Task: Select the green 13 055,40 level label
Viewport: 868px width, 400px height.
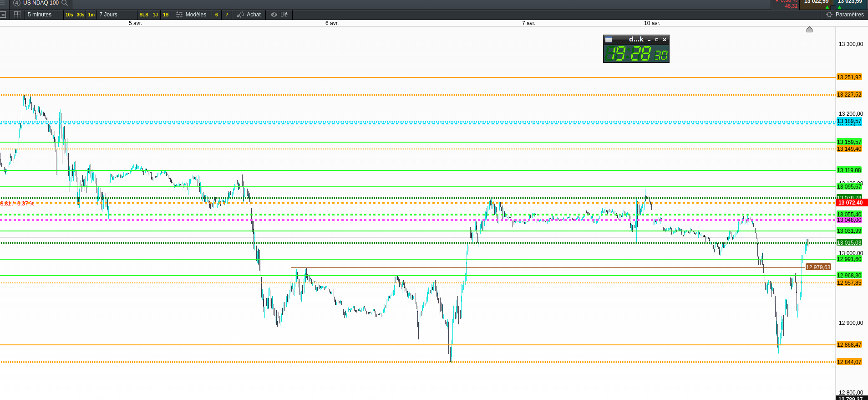Action: coord(849,215)
